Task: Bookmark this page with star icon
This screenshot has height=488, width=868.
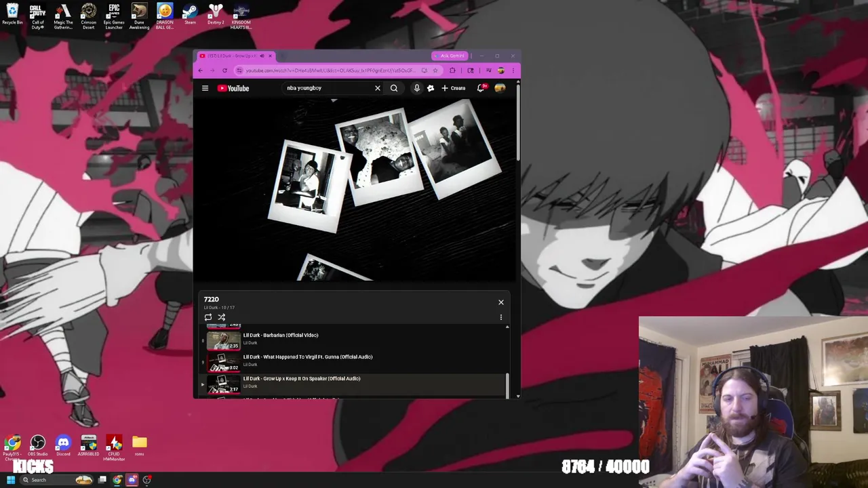Action: click(435, 70)
